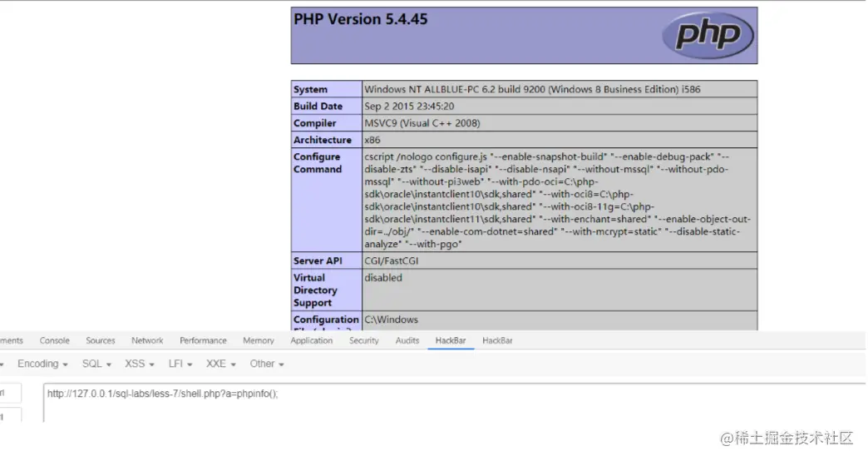Viewport: 868px width, 461px height.
Task: Click the PHP Version 5.4.45 heading
Action: tap(360, 19)
